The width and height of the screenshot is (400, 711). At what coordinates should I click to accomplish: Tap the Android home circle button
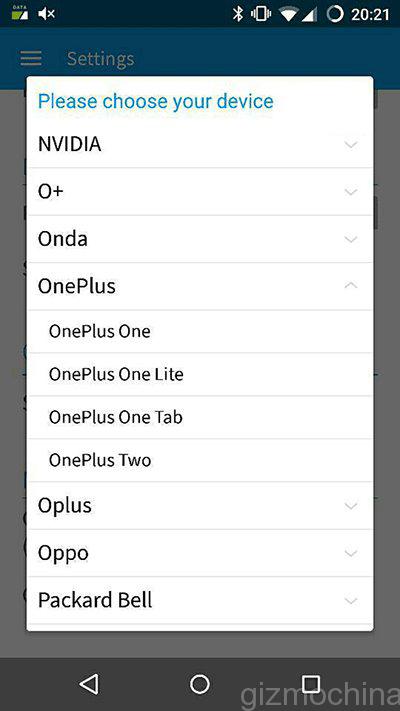pyautogui.click(x=200, y=684)
